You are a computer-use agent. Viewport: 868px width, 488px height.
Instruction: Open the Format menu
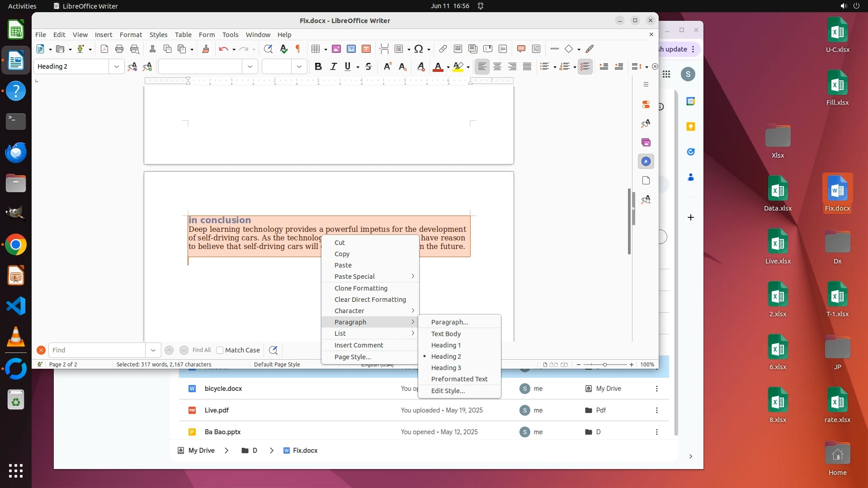[x=131, y=35]
